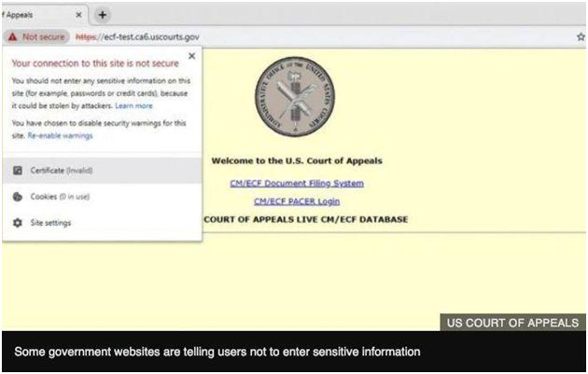This screenshot has width=588, height=374.
Task: Open CM/ECF Document Filing System link
Action: 297,183
